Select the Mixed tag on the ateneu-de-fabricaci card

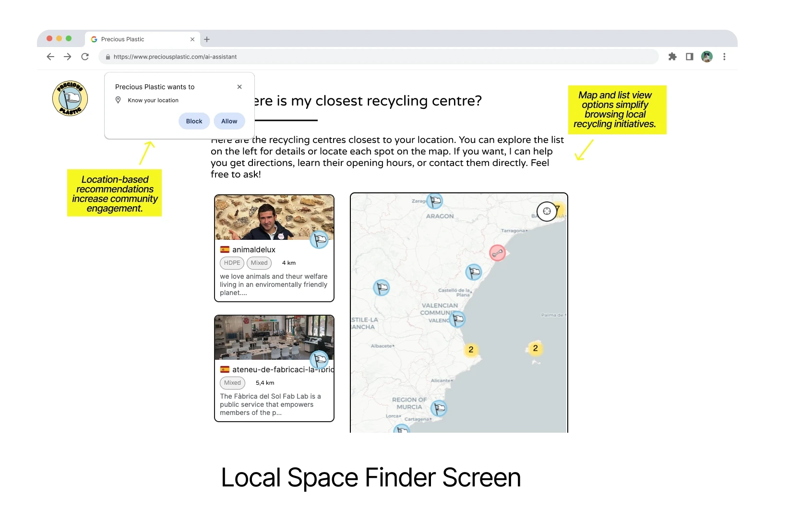(x=233, y=383)
